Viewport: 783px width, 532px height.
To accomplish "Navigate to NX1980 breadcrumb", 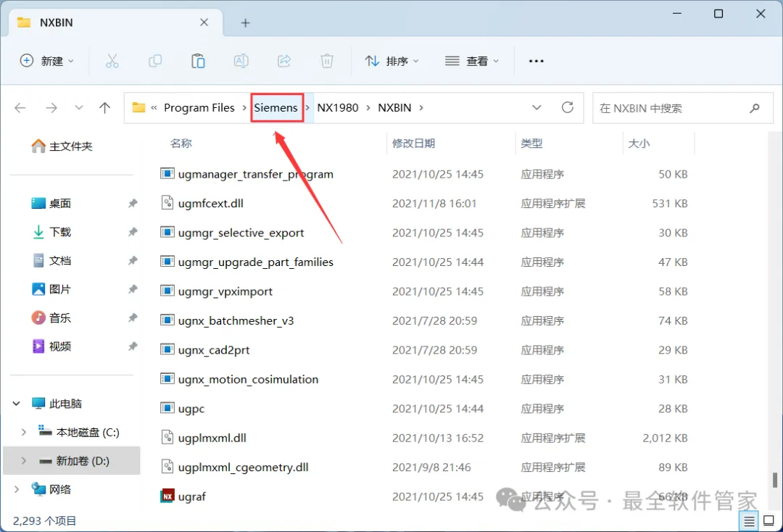I will click(x=338, y=108).
